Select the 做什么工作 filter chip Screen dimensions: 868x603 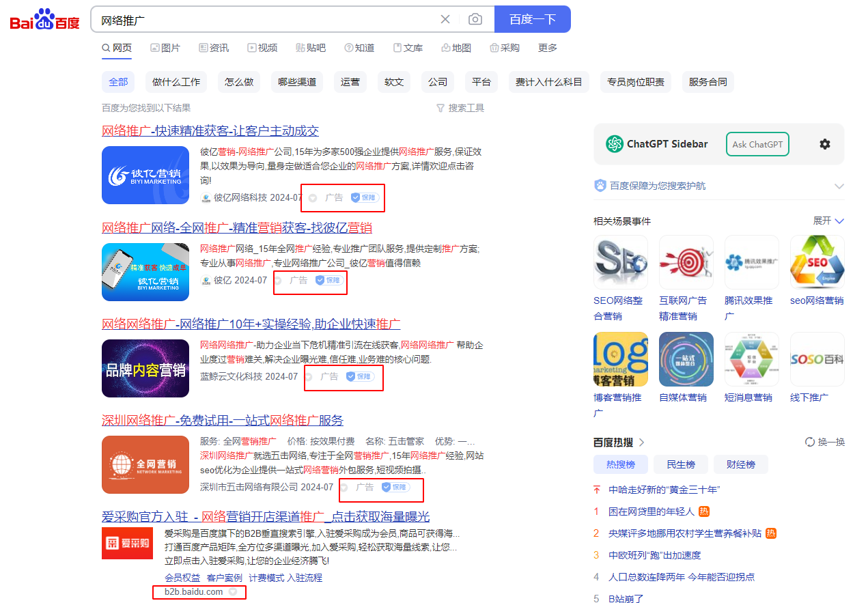point(176,82)
